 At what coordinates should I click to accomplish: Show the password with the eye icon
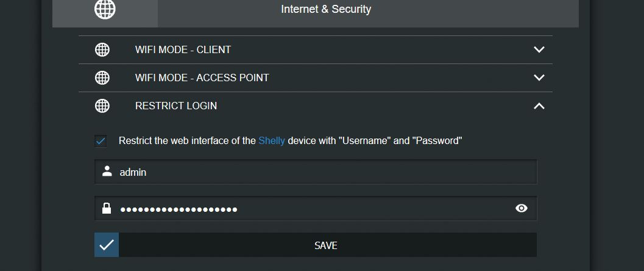(521, 208)
